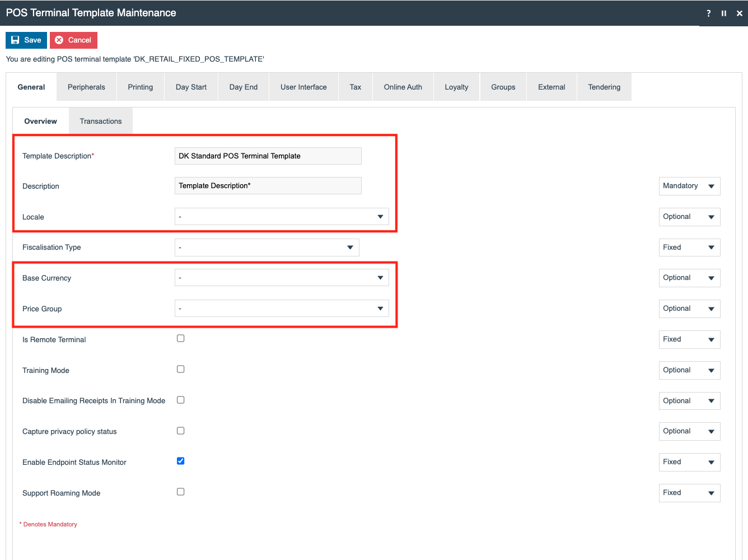Screen dimensions: 748x560
Task: Open Fixed dropdown for Is Remote Terminal
Action: coord(690,339)
